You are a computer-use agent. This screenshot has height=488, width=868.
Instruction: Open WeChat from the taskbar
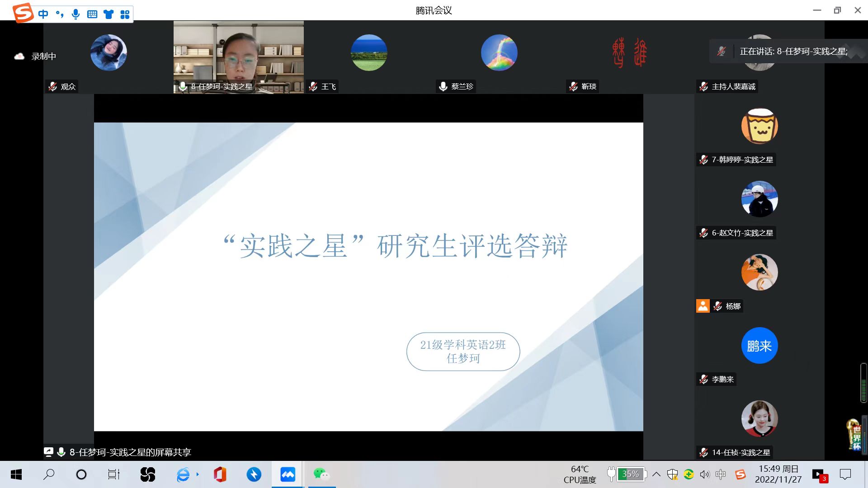tap(321, 474)
